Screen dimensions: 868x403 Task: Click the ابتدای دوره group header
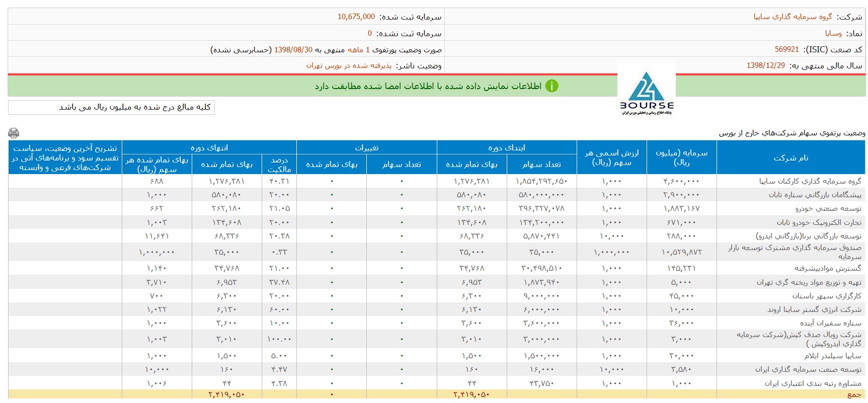coord(506,147)
